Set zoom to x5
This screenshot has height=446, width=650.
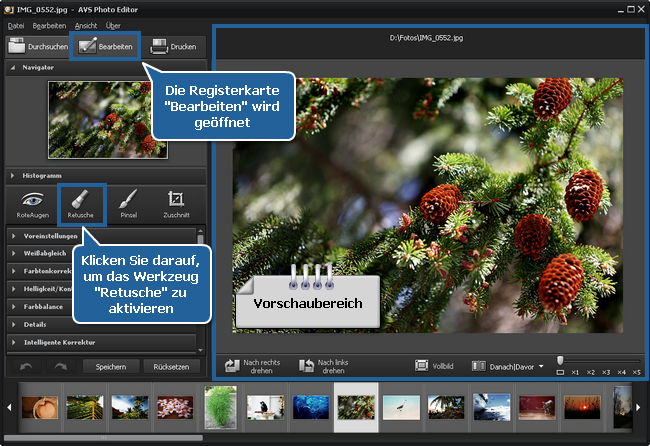[636, 372]
